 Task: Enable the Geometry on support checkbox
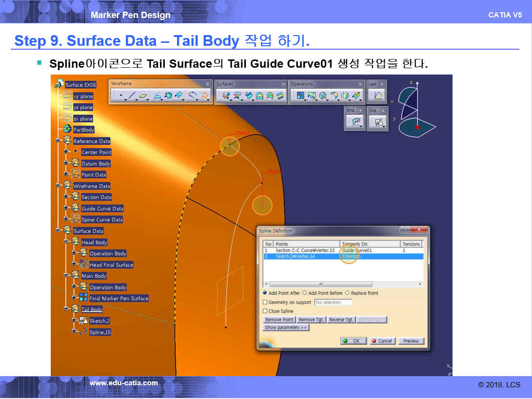pos(265,303)
